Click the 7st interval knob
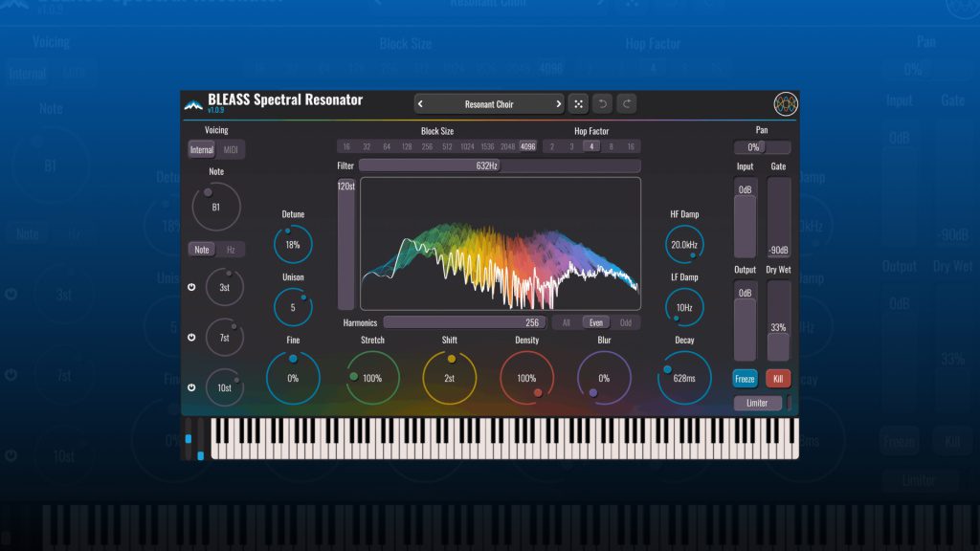Screen dimensions: 980x551 (x=224, y=338)
